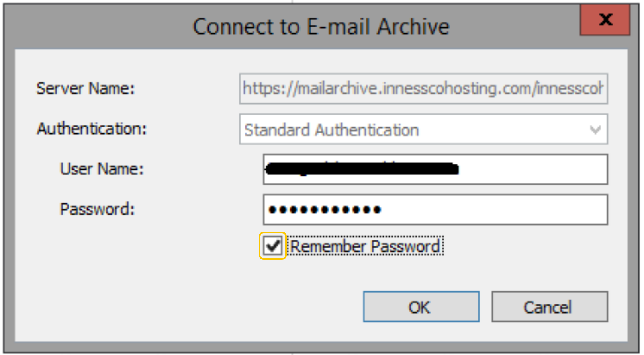This screenshot has height=355, width=644.
Task: Click the Server Name label
Action: pos(86,88)
